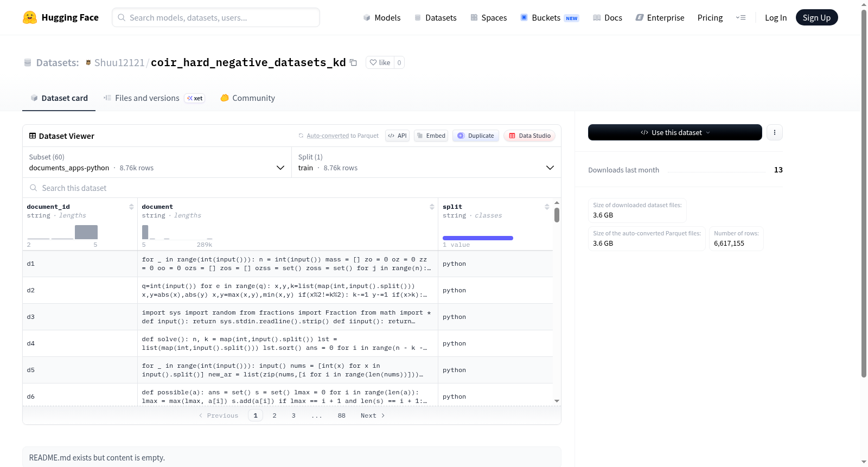Image resolution: width=868 pixels, height=467 pixels.
Task: Open Data Studio
Action: (x=529, y=136)
